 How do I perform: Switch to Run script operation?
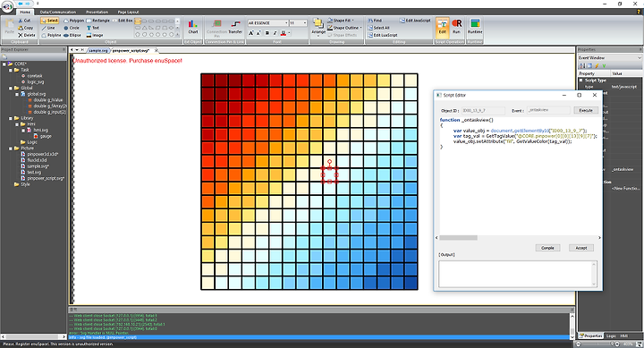coord(456,27)
